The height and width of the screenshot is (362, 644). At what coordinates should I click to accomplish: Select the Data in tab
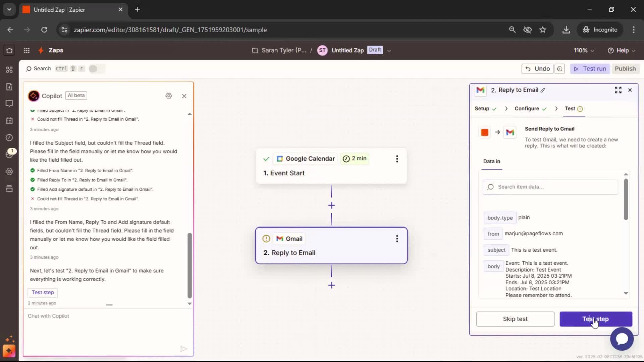tap(491, 161)
